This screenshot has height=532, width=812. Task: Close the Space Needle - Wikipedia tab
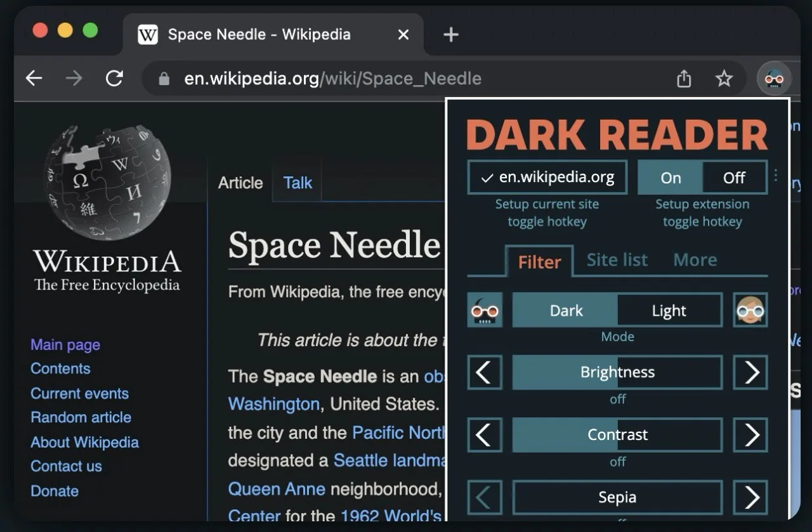pos(403,34)
